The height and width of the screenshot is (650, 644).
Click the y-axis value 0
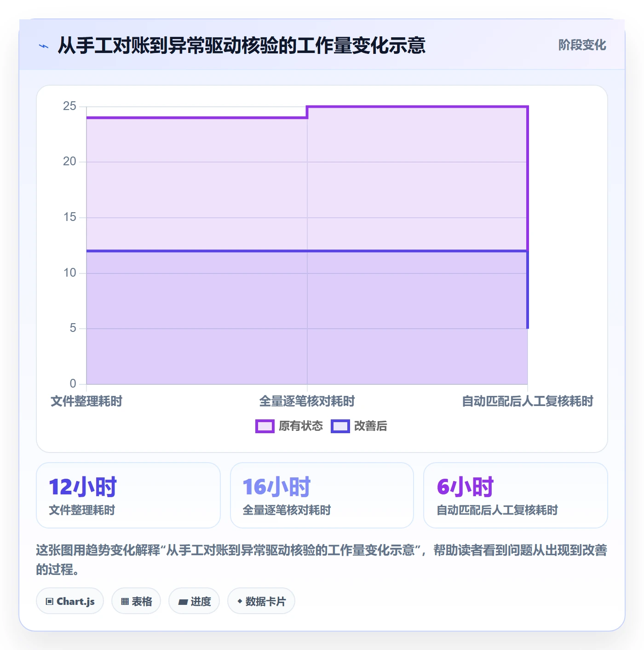(x=73, y=384)
